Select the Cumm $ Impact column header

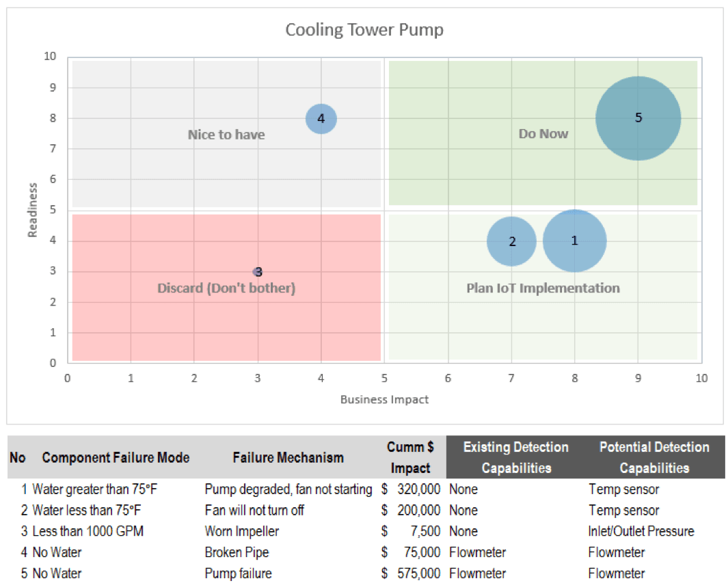tap(411, 457)
